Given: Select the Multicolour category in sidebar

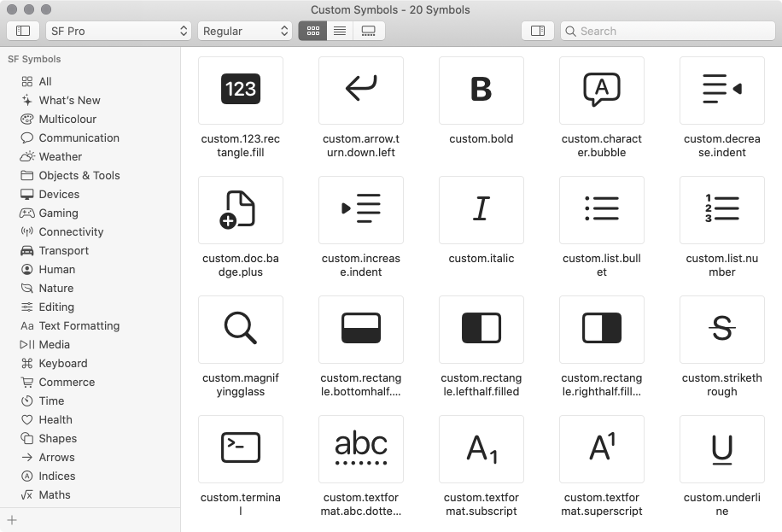Looking at the screenshot, I should [67, 119].
